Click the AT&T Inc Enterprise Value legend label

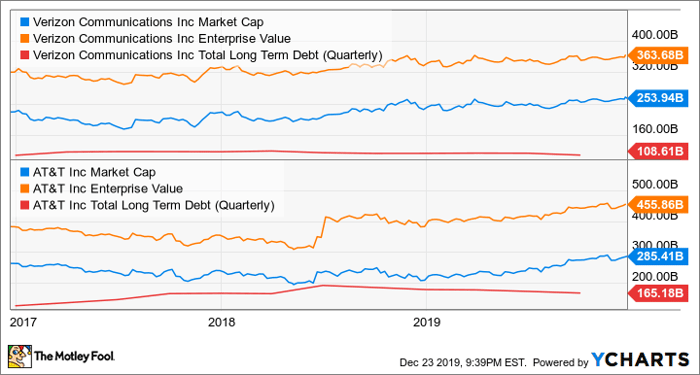click(108, 189)
